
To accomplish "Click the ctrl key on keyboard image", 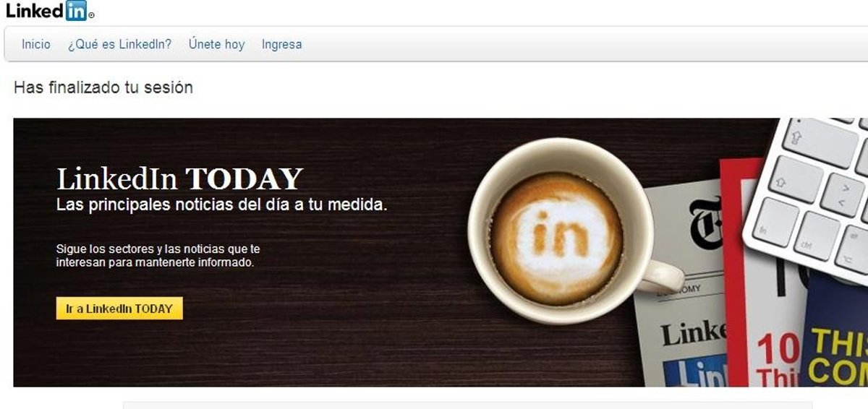I will coord(817,236).
